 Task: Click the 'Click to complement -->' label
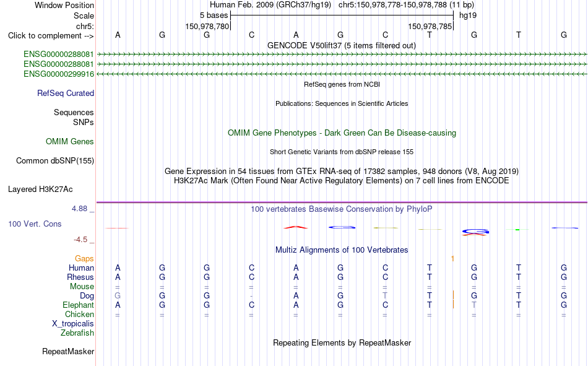click(x=51, y=36)
